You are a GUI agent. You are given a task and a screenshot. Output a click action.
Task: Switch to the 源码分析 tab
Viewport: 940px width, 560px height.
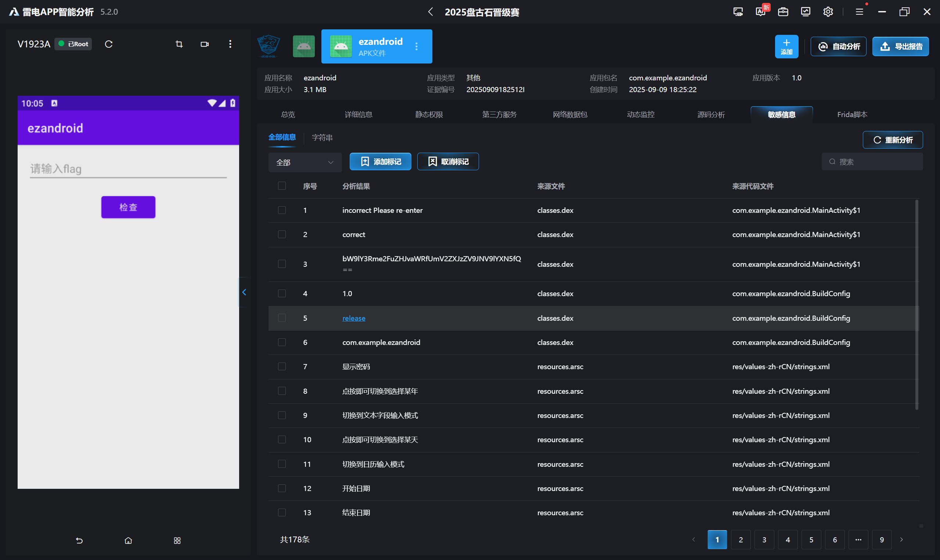(x=711, y=114)
